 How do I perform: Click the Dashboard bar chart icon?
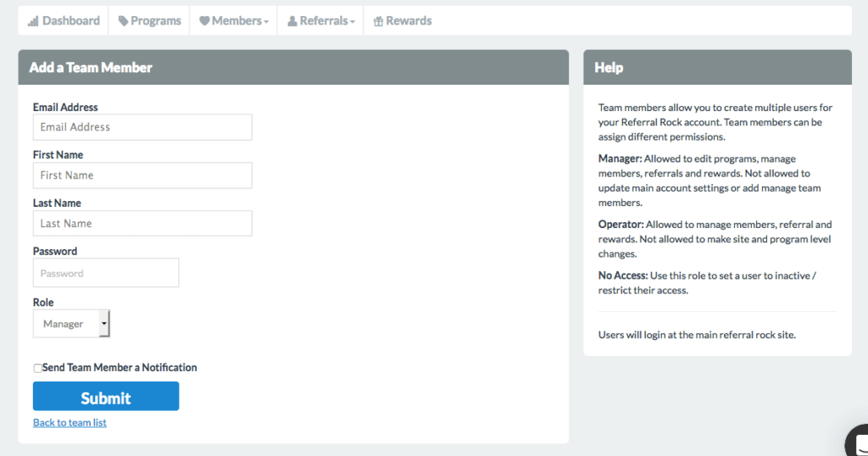click(33, 21)
